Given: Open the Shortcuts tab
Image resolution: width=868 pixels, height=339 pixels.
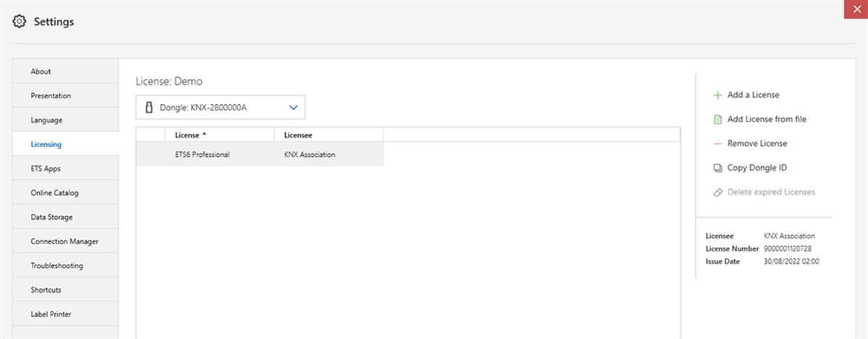Looking at the screenshot, I should (x=66, y=290).
